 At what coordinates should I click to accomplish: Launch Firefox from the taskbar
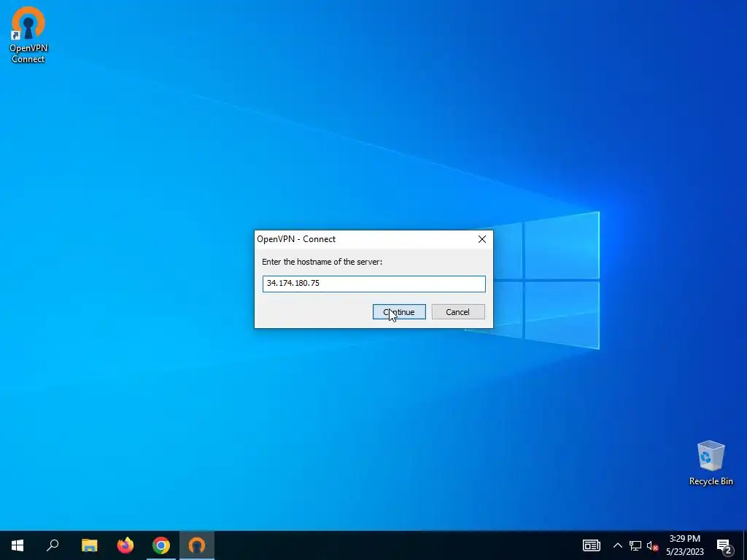[125, 545]
